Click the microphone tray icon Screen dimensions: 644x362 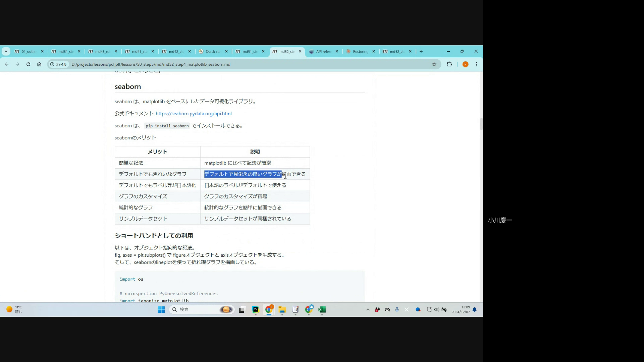coord(397,310)
